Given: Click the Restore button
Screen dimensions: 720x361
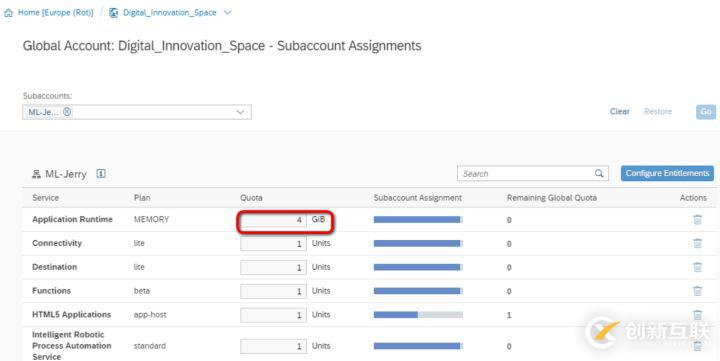Looking at the screenshot, I should [x=658, y=112].
